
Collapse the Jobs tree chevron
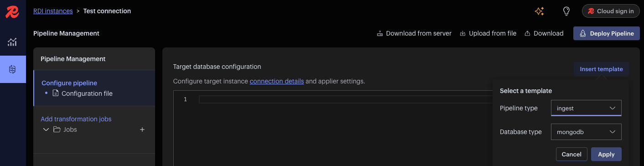point(46,130)
